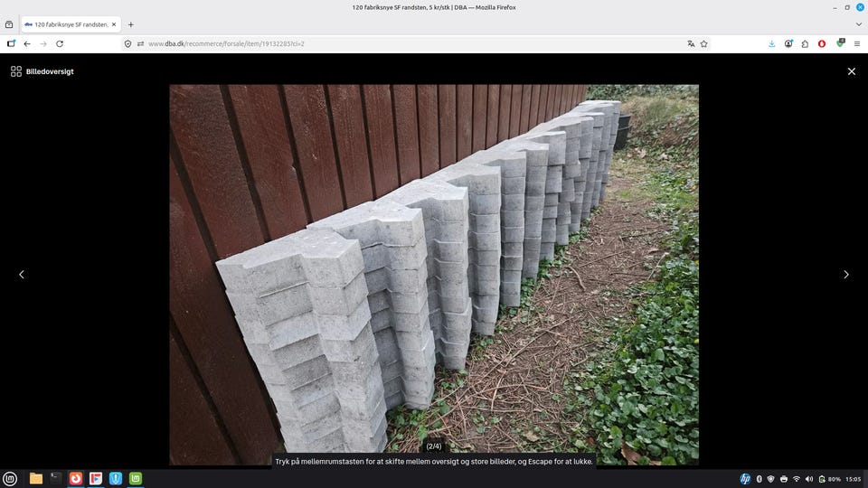Open the volume speaker tray icon

click(808, 479)
